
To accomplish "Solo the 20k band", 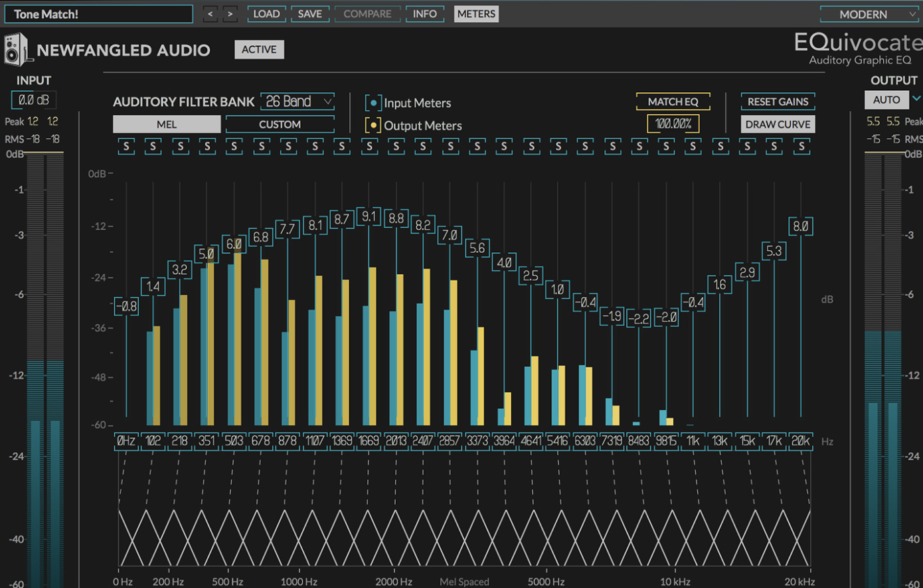I will 801,146.
